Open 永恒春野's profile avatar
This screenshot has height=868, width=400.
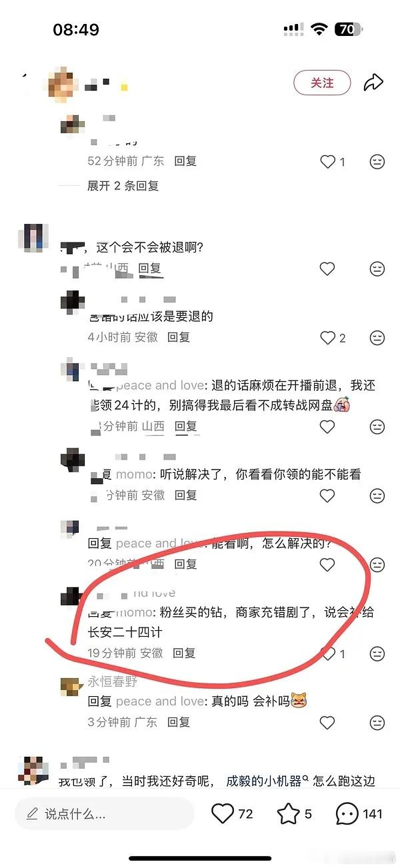[71, 686]
